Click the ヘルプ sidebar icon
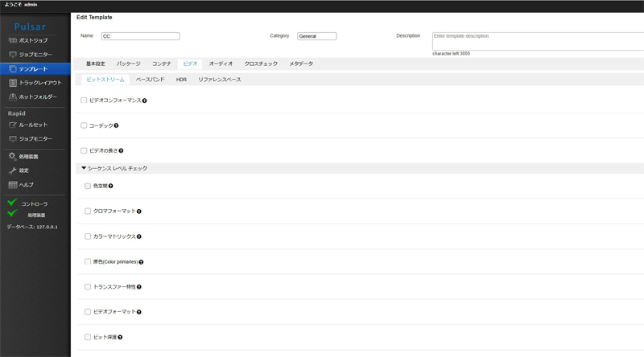The width and height of the screenshot is (644, 357). point(13,185)
